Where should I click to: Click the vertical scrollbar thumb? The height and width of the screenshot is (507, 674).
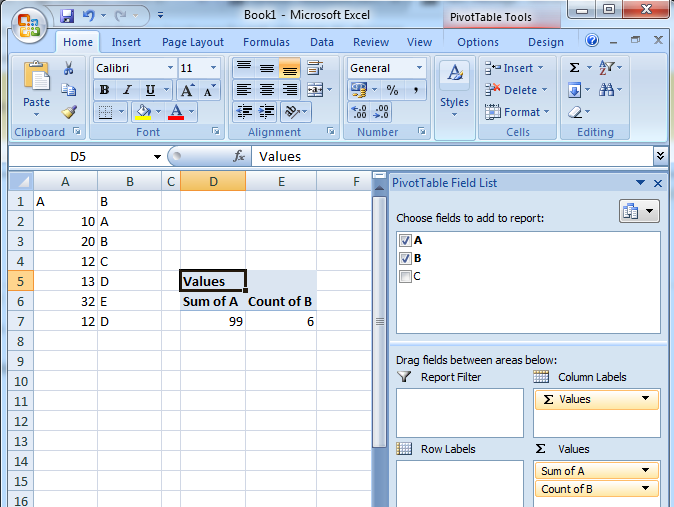(380, 321)
